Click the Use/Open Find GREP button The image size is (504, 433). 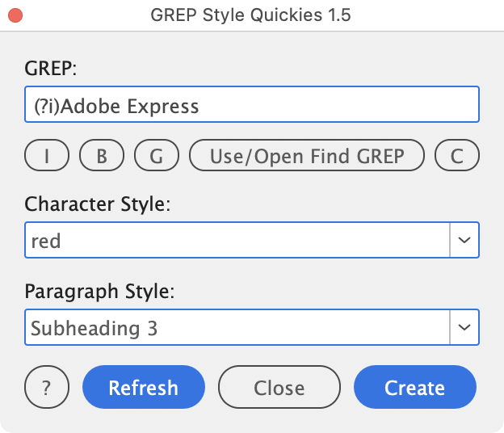(x=306, y=156)
